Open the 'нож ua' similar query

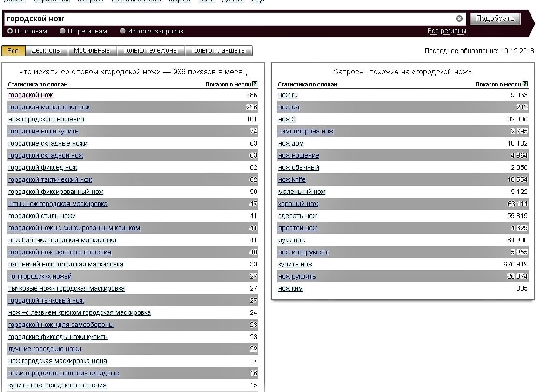(x=289, y=107)
